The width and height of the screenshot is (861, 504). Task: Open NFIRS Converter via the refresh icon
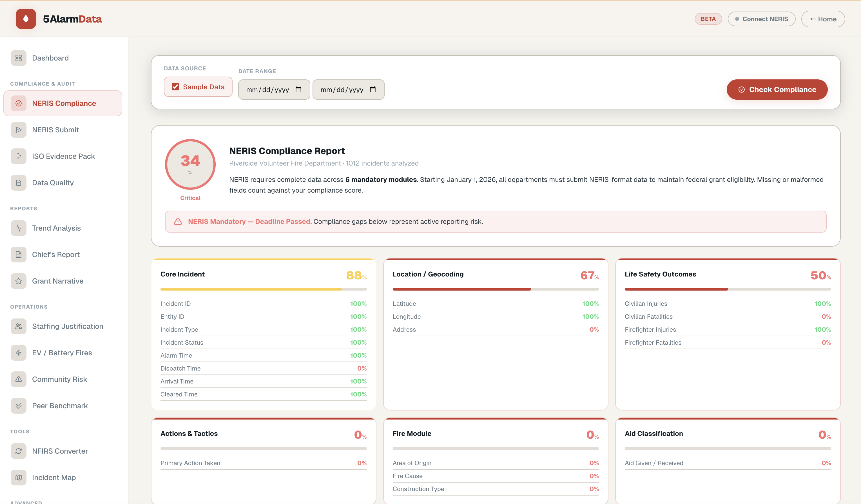coord(19,451)
